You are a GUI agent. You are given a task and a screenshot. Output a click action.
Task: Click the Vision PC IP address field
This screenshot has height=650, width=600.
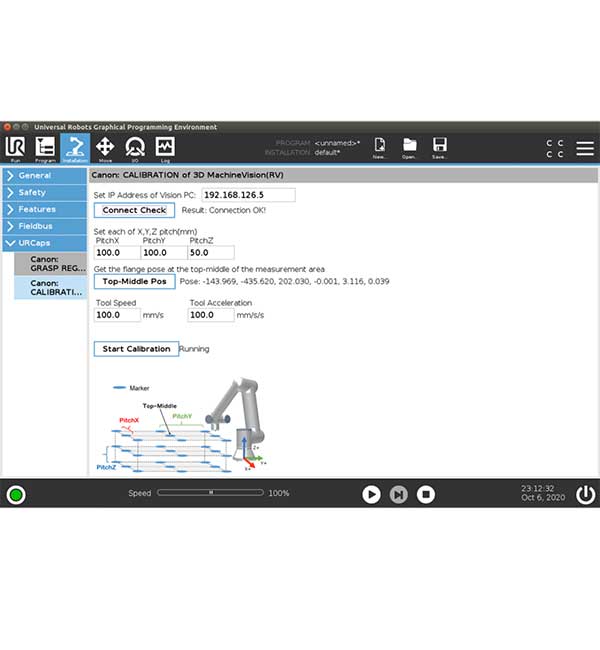pos(248,195)
